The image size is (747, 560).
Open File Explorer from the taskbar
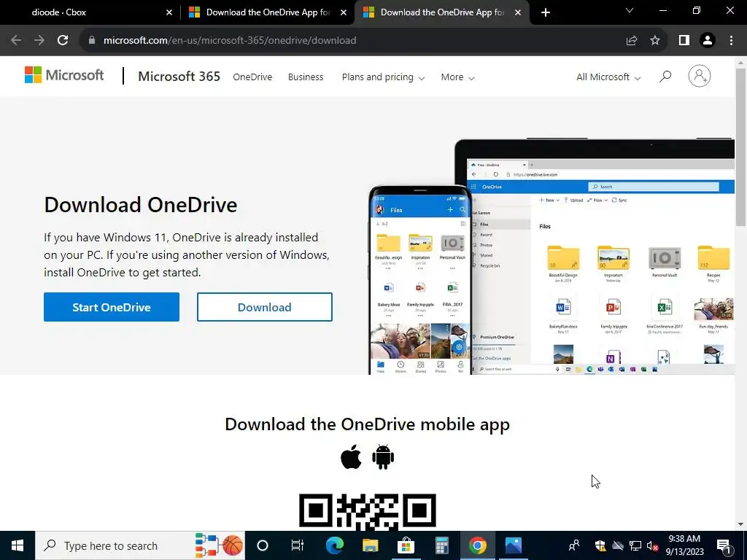[x=370, y=545]
